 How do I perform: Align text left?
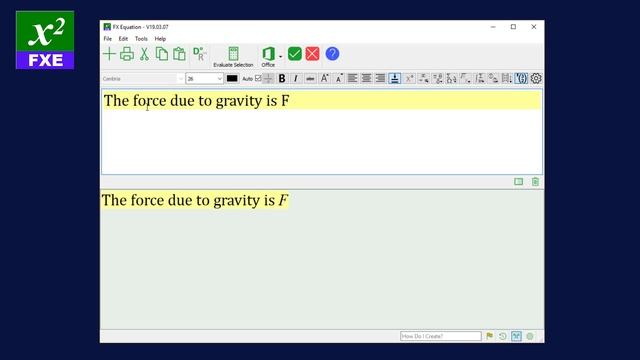353,78
